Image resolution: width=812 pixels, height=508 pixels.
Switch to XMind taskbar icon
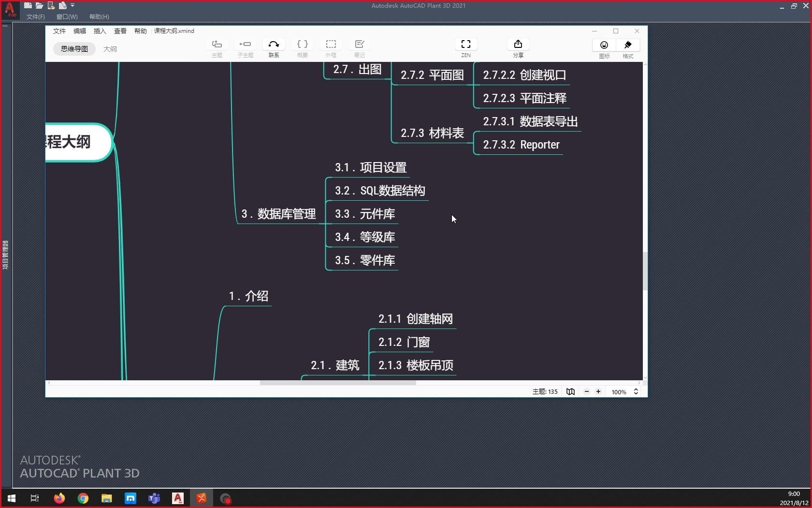click(x=202, y=498)
